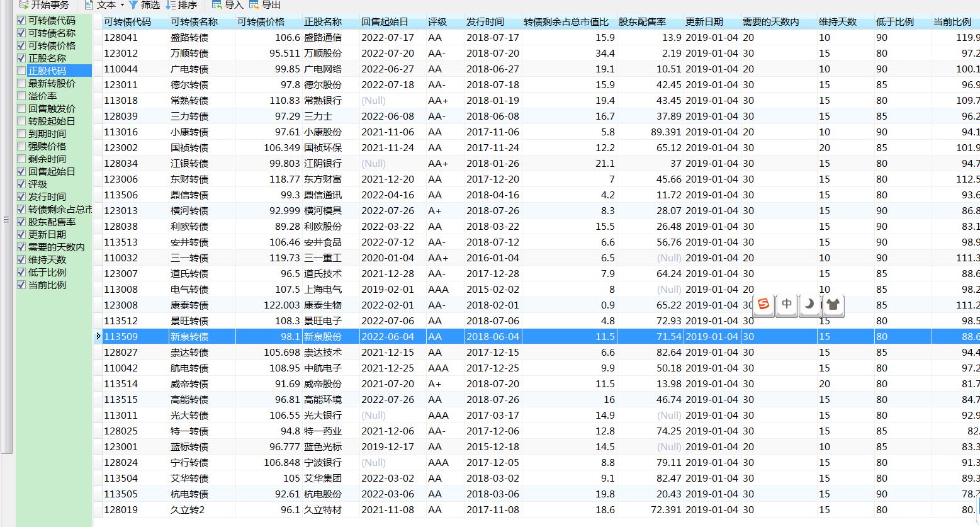980x527 pixels.
Task: Click the row indicator arrow beside 113509
Action: pos(98,336)
